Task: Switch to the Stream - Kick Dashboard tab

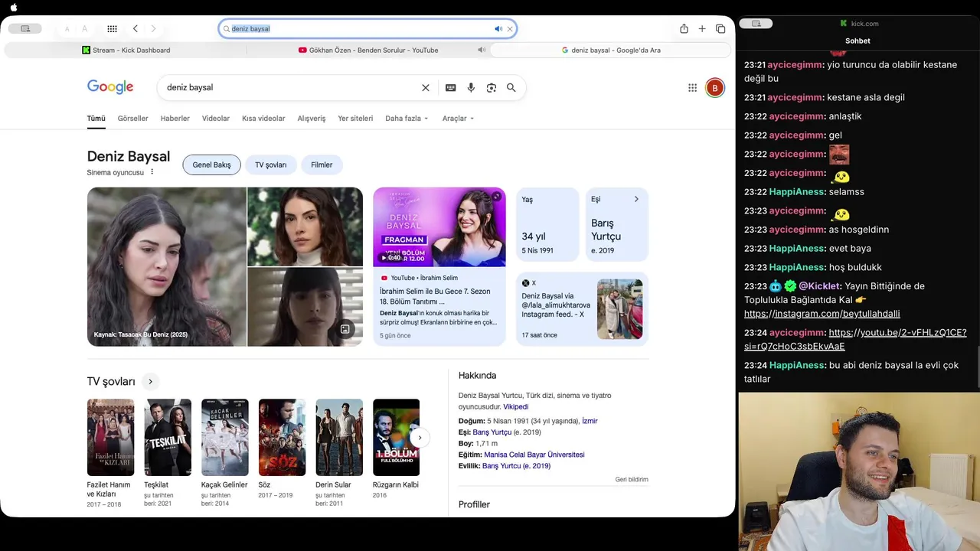Action: coord(126,50)
